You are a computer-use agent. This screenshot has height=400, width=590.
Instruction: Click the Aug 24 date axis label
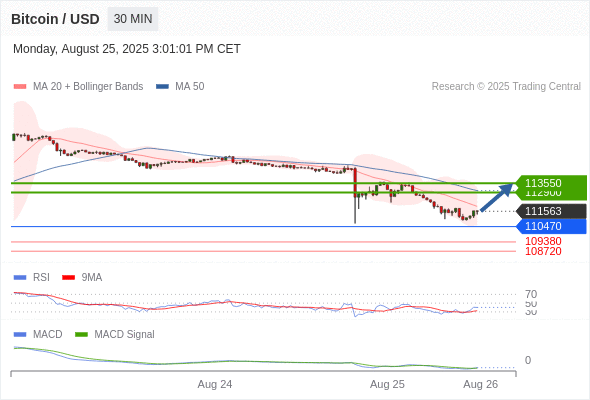pyautogui.click(x=215, y=384)
